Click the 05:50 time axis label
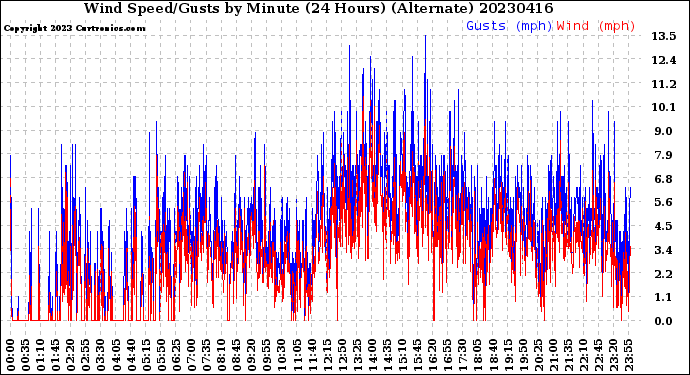The height and width of the screenshot is (375, 690). [161, 355]
